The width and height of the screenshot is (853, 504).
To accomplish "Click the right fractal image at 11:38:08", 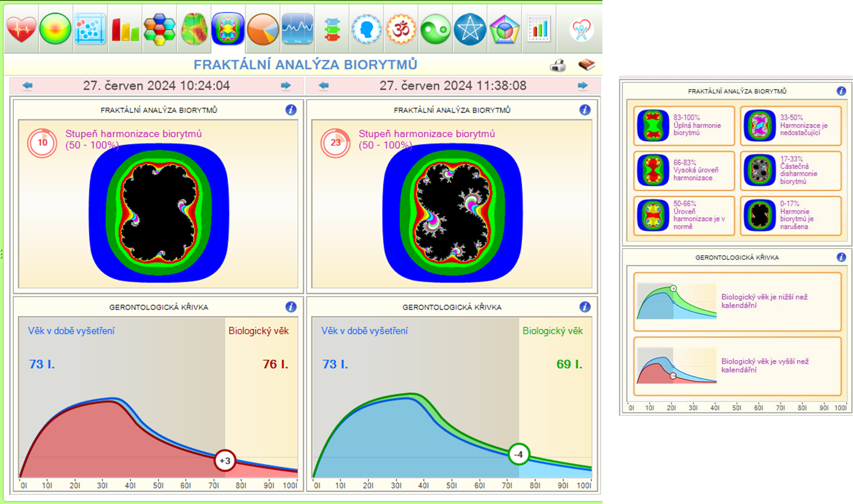I will (x=452, y=212).
